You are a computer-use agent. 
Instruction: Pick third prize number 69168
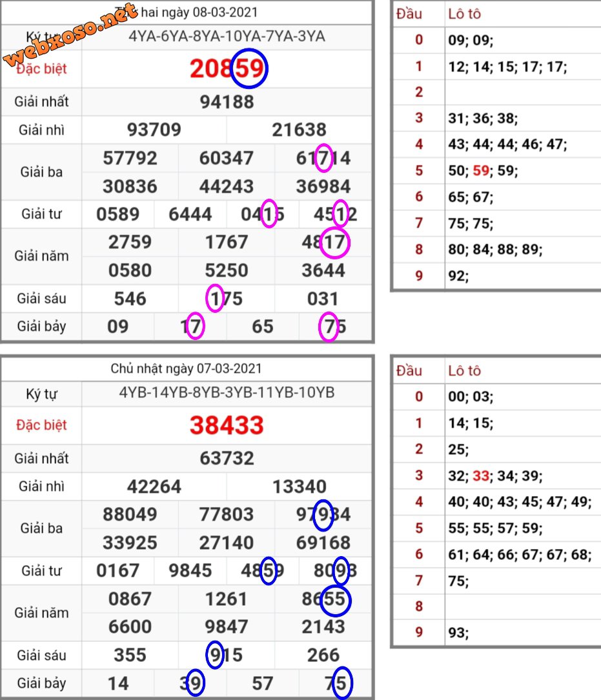pos(323,543)
